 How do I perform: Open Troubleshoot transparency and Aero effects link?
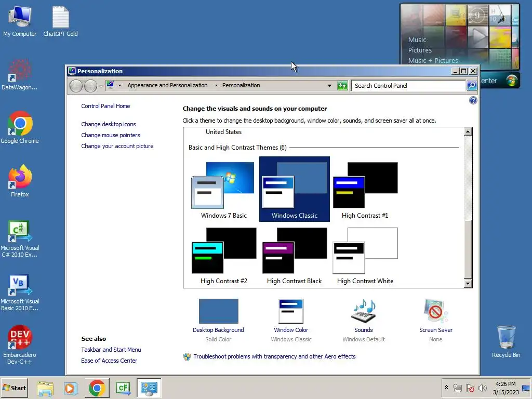click(274, 356)
